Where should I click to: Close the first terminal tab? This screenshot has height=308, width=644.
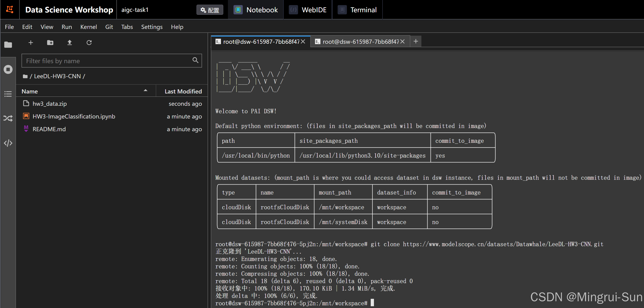[x=303, y=41]
